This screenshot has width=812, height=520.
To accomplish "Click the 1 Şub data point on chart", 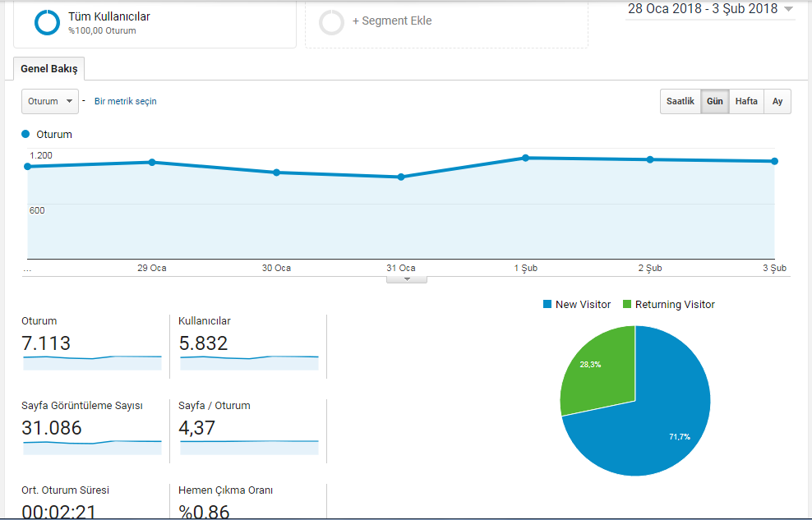I will [526, 158].
